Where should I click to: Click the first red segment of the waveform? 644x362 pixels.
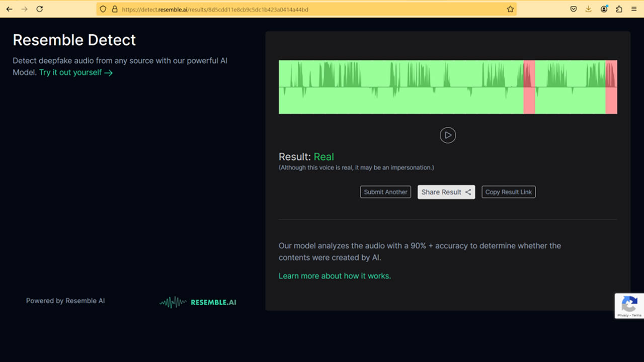pyautogui.click(x=529, y=87)
